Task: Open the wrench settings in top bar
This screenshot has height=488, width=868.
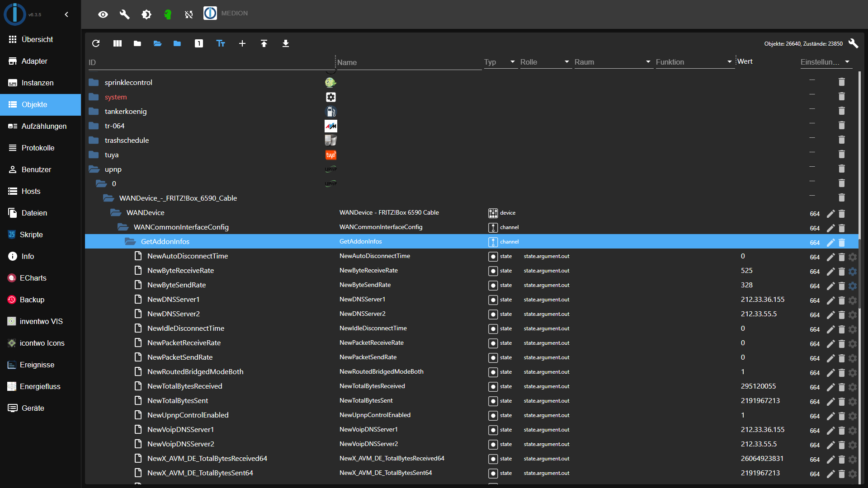Action: (x=124, y=14)
